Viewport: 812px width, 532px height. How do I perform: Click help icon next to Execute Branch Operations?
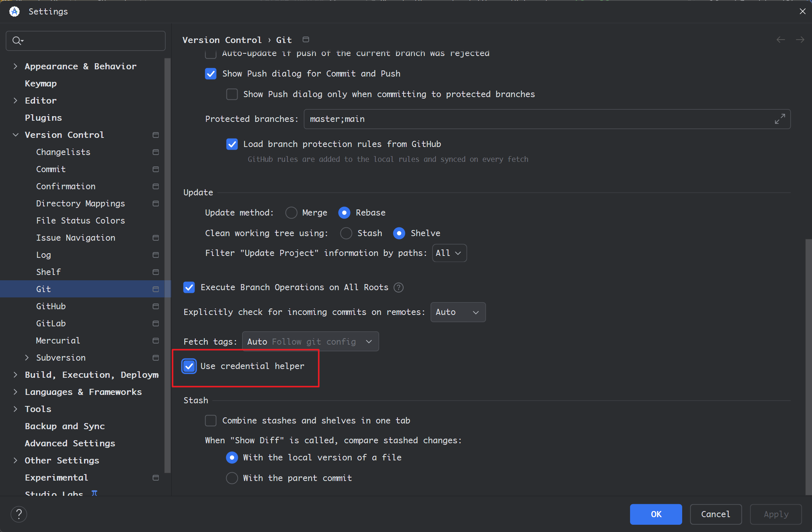click(x=398, y=288)
